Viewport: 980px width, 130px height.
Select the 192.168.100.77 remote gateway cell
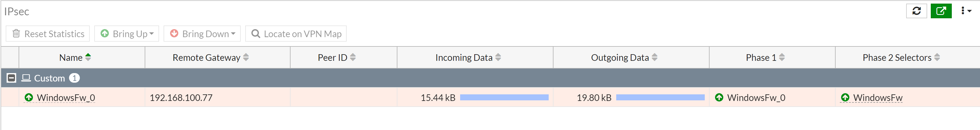tap(181, 98)
